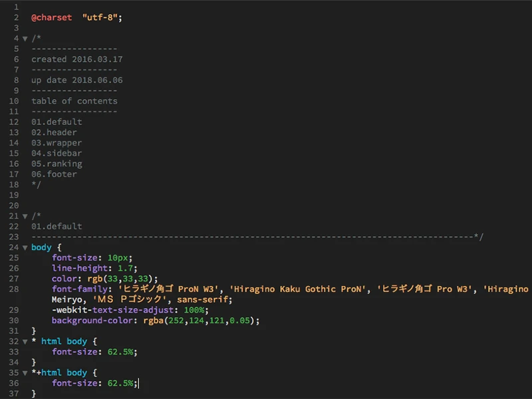532x399 pixels.
Task: Click the "utf-8" string on line 2
Action: [x=100, y=18]
